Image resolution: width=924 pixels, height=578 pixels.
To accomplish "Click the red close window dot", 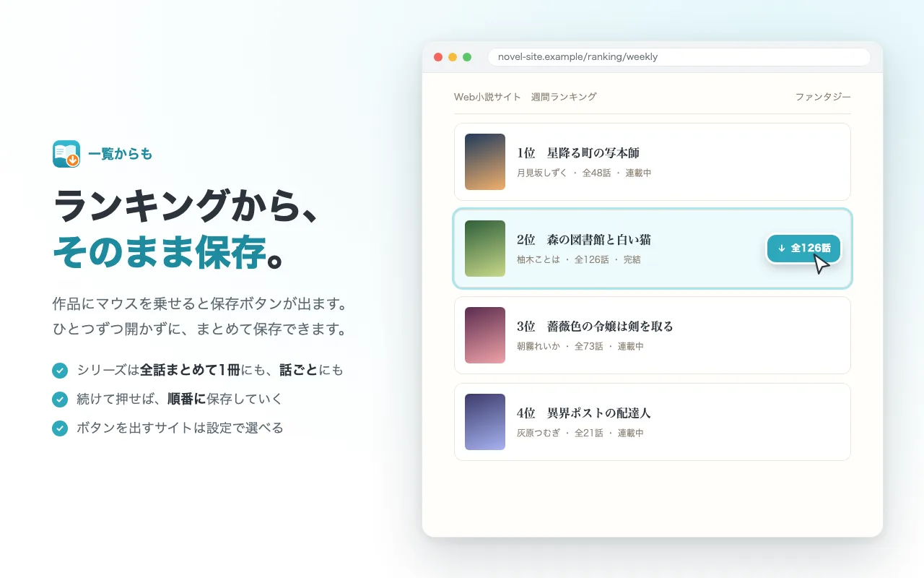I will (x=438, y=57).
